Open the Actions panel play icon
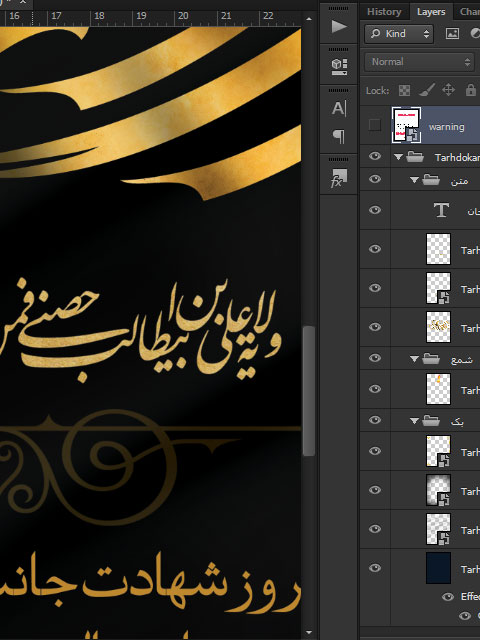Image resolution: width=480 pixels, height=640 pixels. (339, 27)
